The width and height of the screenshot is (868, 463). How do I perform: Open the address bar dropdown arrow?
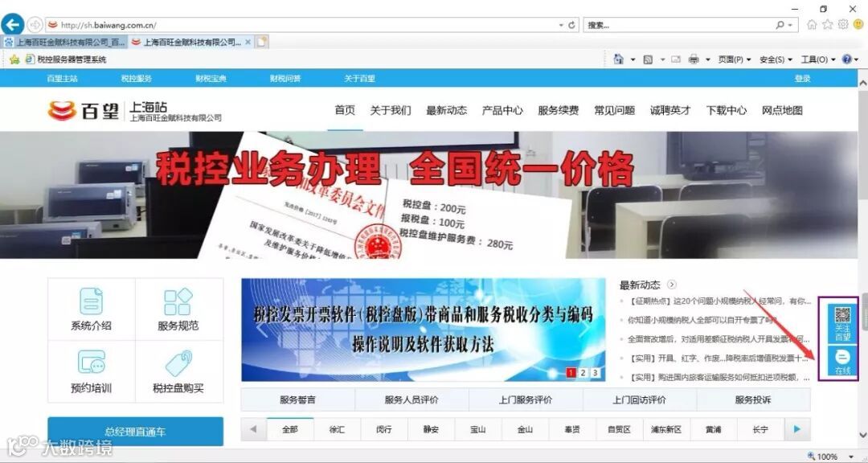561,26
